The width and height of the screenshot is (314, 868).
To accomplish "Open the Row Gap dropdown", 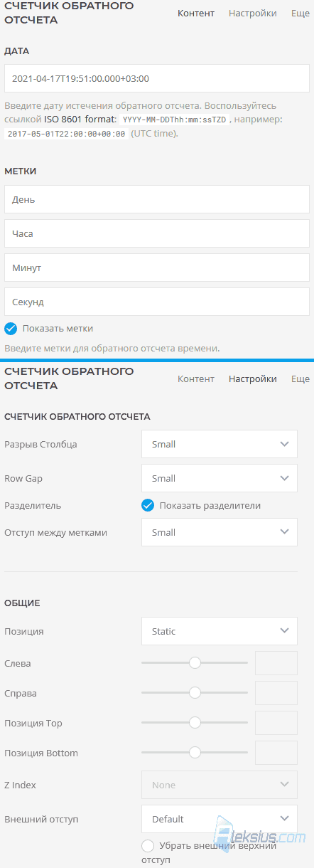I will coord(220,478).
